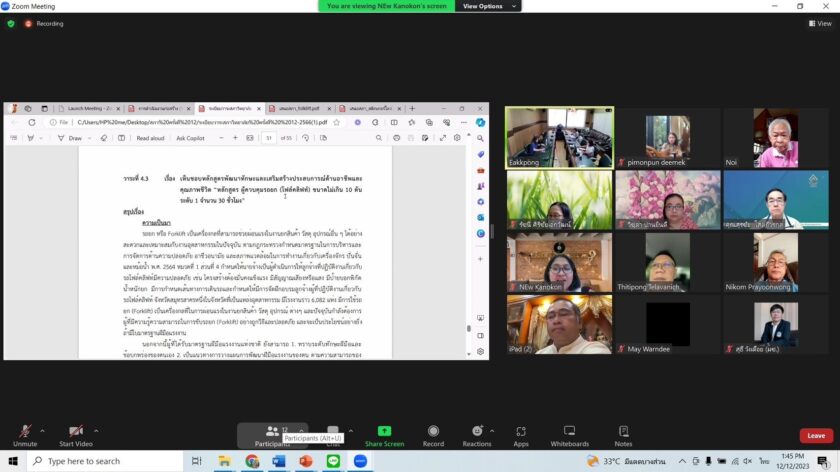Viewport: 840px width, 472px height.
Task: Expand video options arrow beside Start Video
Action: (x=97, y=431)
